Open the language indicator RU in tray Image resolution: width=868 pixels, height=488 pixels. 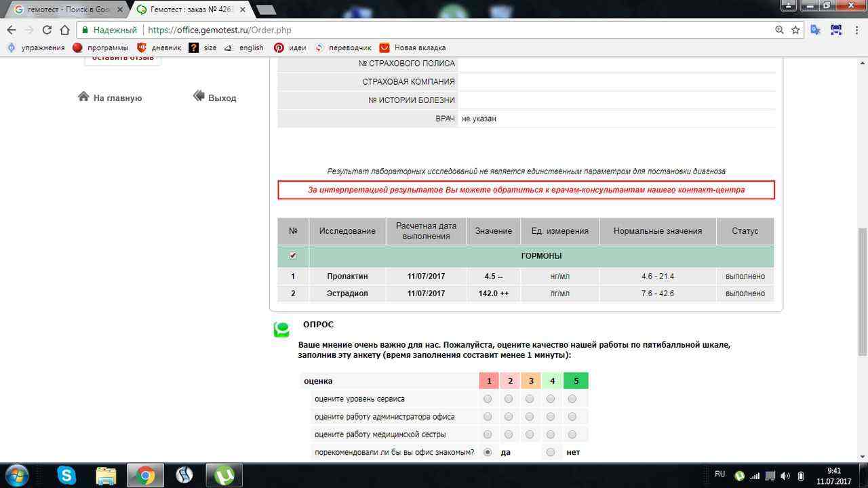(x=719, y=474)
